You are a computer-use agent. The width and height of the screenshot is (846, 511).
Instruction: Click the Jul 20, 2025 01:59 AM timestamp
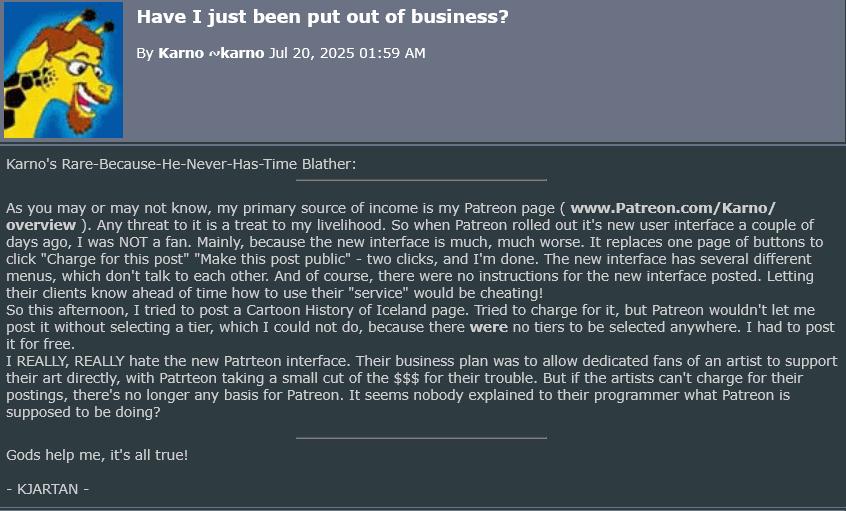point(347,53)
